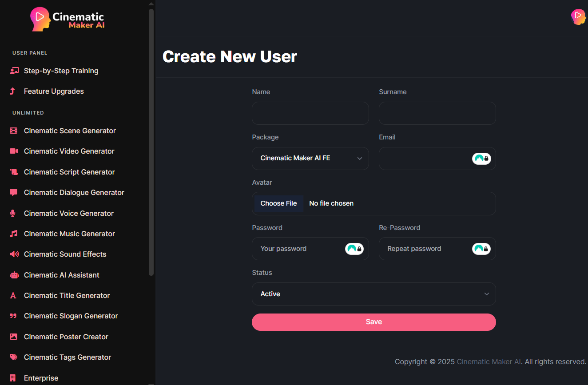
Task: Click the speaker icon for Cinematic Sound Effects
Action: point(14,254)
